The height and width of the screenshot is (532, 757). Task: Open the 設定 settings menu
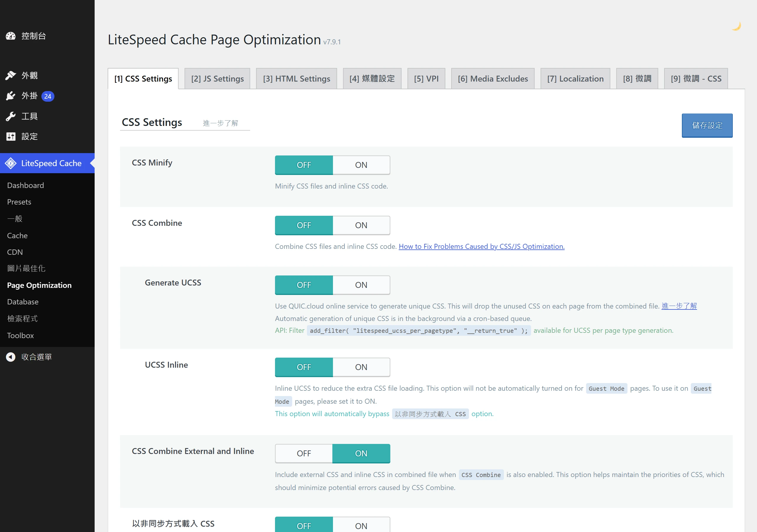47,137
